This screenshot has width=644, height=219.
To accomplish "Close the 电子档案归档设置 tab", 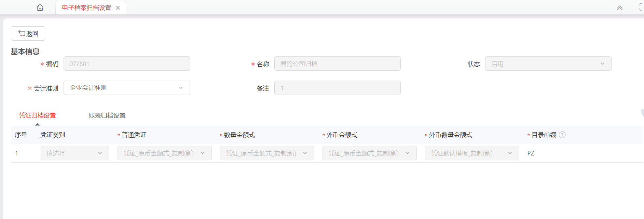I will pyautogui.click(x=118, y=8).
